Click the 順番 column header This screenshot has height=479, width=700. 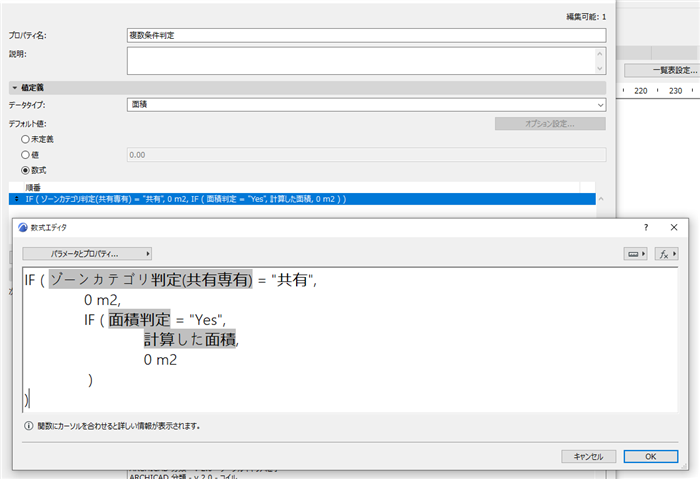33,187
